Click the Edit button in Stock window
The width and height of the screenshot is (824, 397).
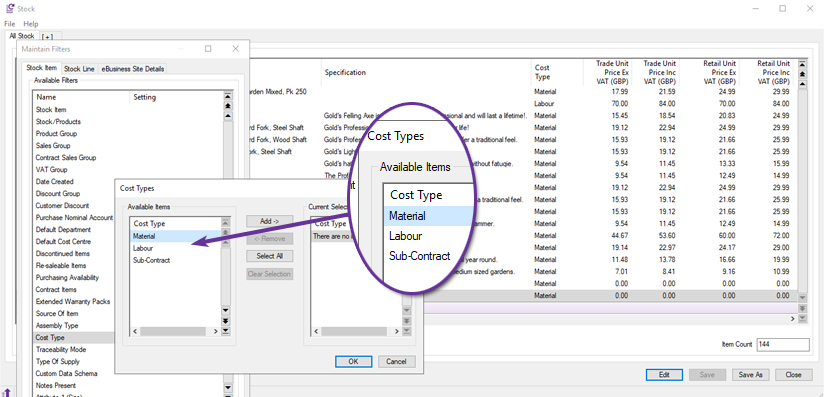[664, 375]
